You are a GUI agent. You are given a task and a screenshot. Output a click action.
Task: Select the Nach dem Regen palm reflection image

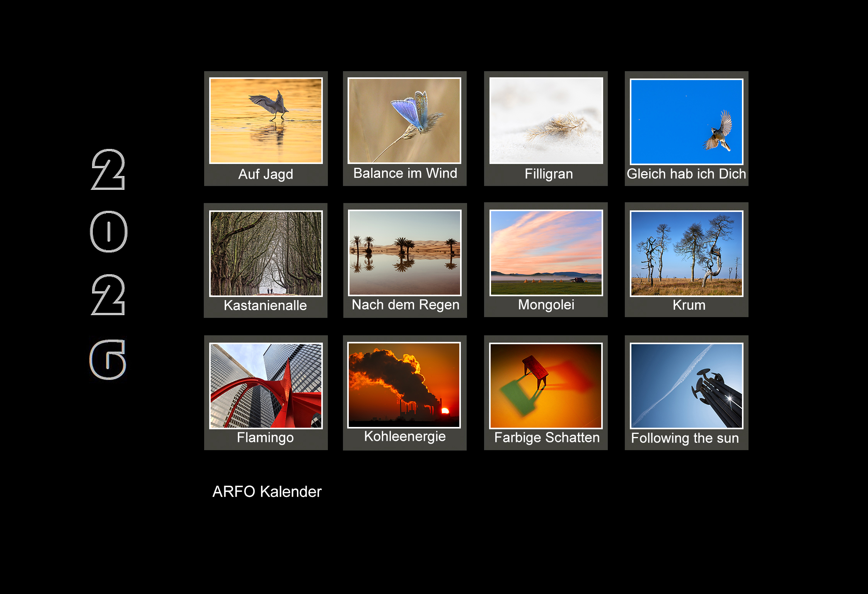point(405,253)
